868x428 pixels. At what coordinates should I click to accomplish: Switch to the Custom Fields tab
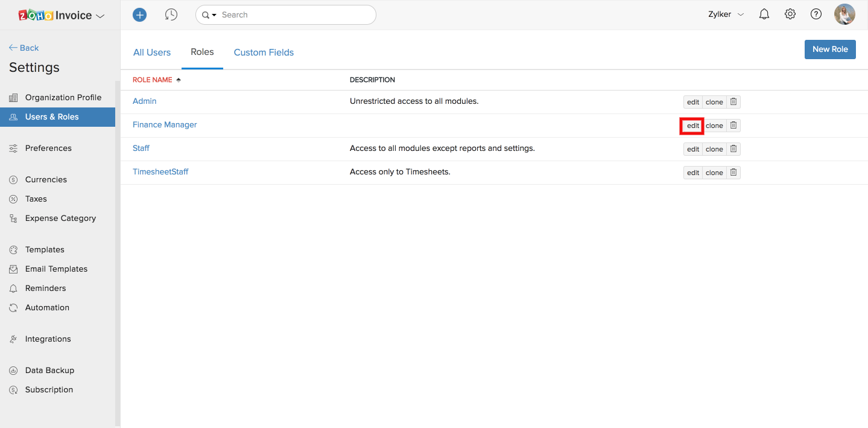264,53
